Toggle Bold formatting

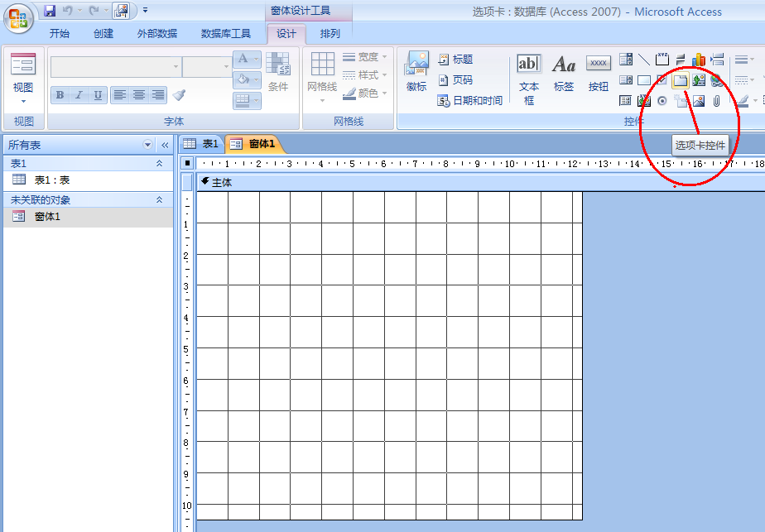[60, 95]
